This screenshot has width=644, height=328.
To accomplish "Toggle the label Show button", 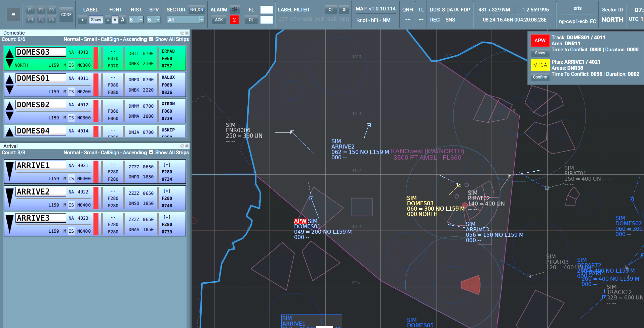I will (96, 20).
